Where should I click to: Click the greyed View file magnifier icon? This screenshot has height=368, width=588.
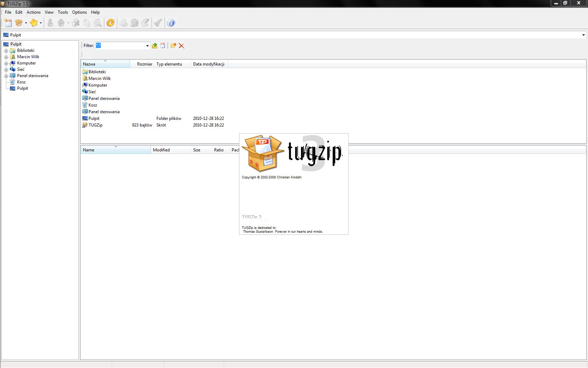(98, 23)
